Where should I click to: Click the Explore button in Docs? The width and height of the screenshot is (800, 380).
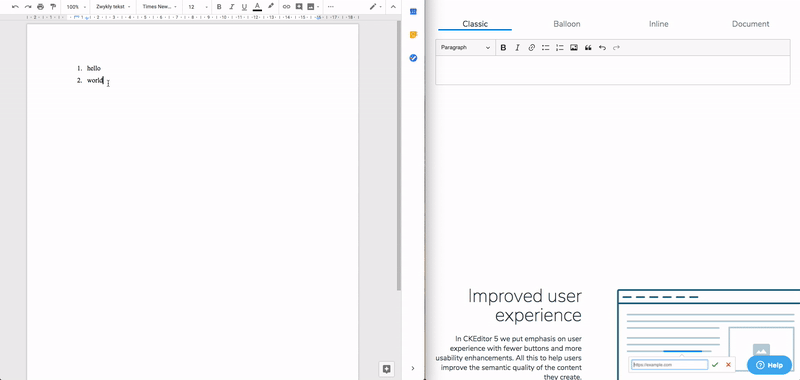[386, 369]
